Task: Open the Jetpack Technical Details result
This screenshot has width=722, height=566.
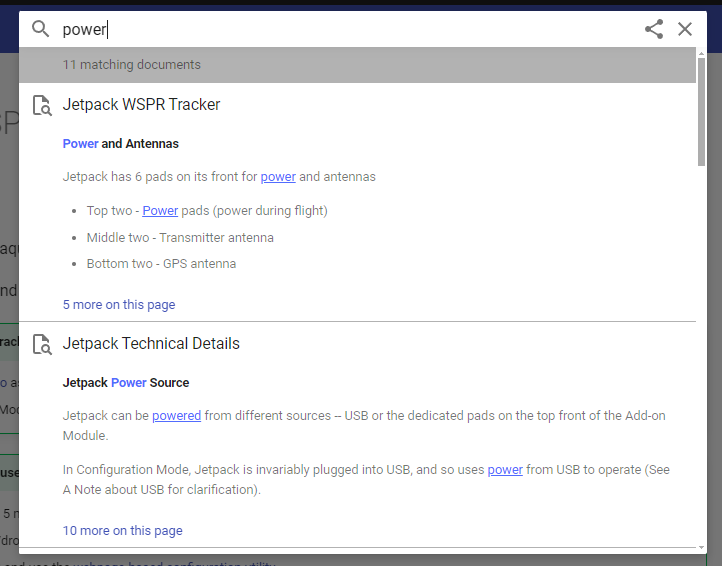Action: coord(151,344)
